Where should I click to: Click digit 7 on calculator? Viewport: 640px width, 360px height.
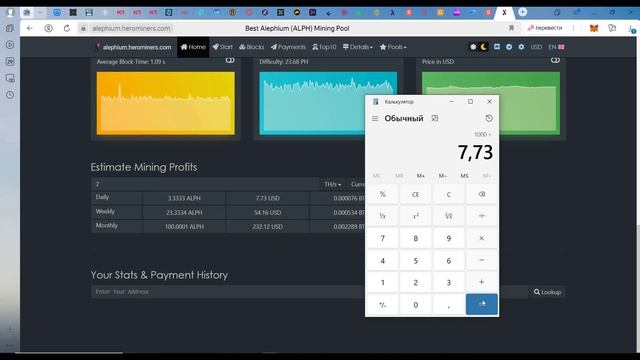coord(382,238)
